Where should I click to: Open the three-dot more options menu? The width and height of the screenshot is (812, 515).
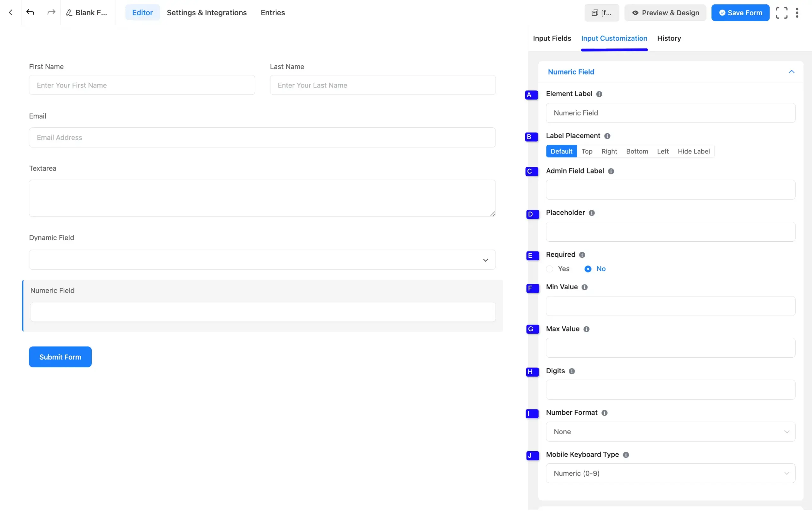(x=797, y=13)
